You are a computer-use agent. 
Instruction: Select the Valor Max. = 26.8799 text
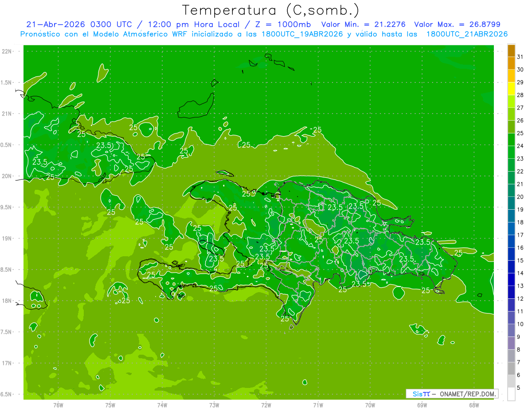(457, 24)
